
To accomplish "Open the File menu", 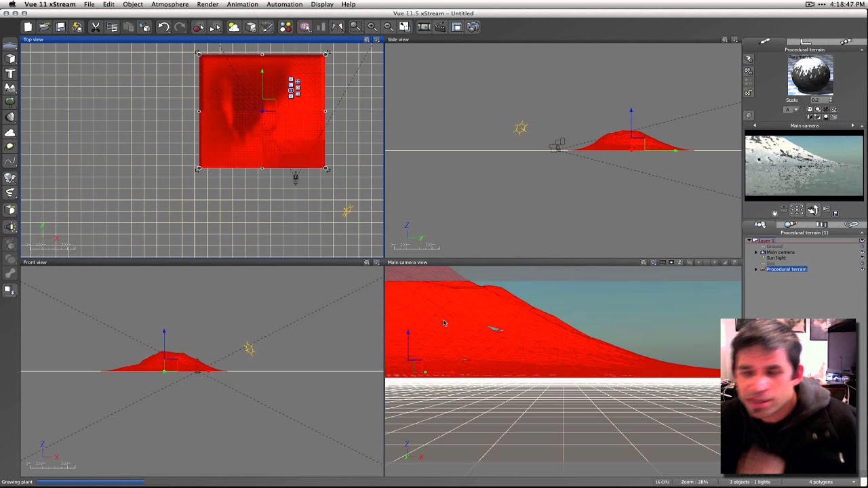I will (x=89, y=5).
